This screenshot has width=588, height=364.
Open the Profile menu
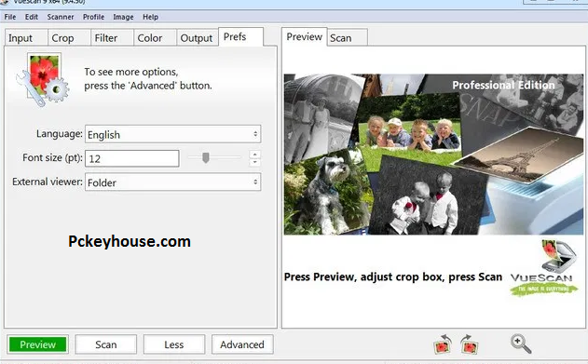pyautogui.click(x=93, y=17)
